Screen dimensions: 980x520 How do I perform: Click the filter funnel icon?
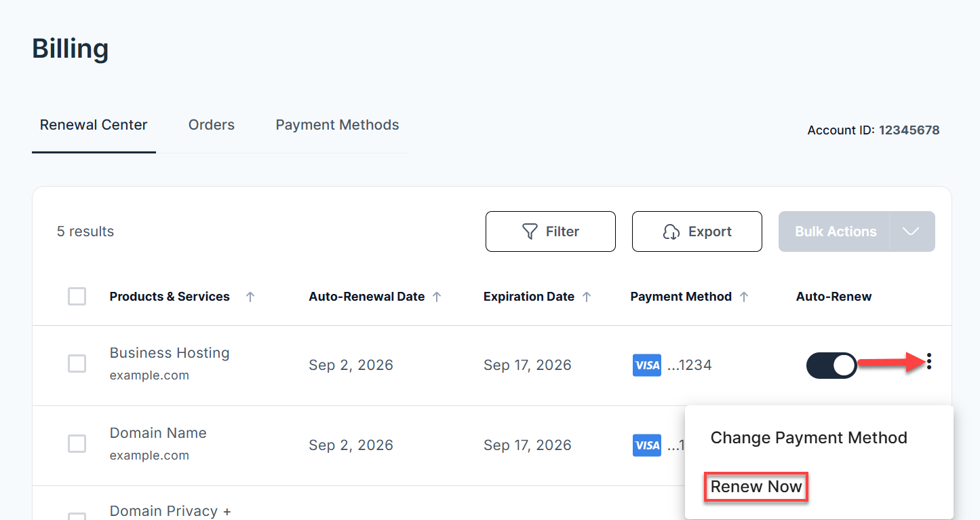coord(531,231)
